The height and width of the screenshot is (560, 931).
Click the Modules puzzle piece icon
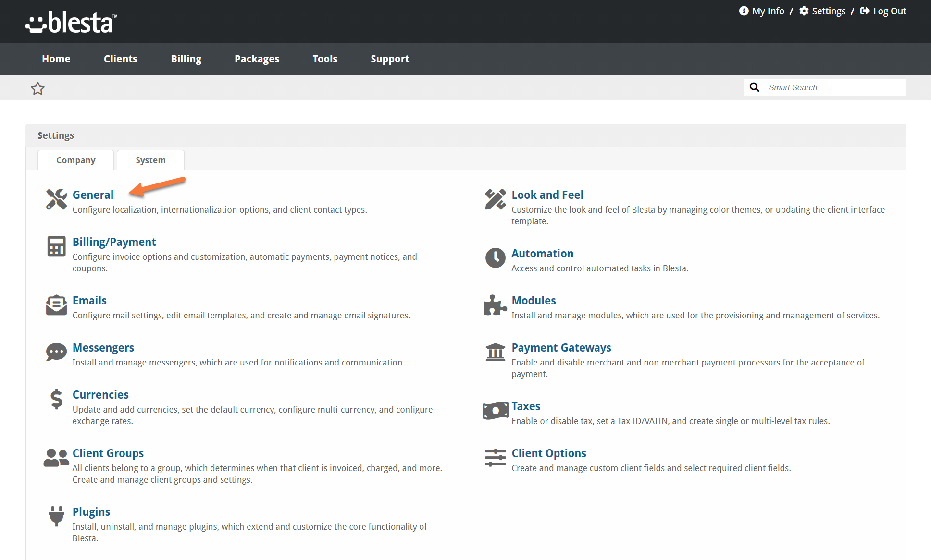point(495,305)
